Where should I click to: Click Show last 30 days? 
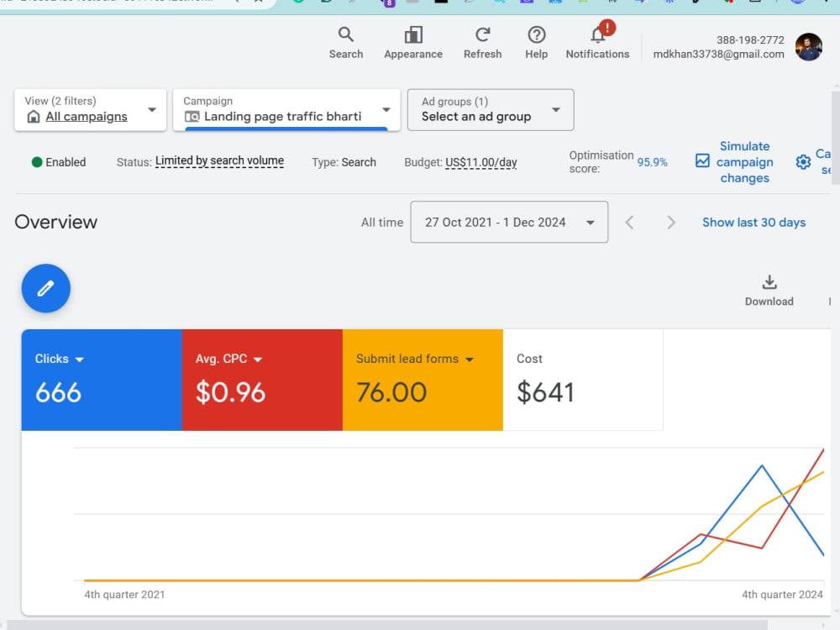753,223
